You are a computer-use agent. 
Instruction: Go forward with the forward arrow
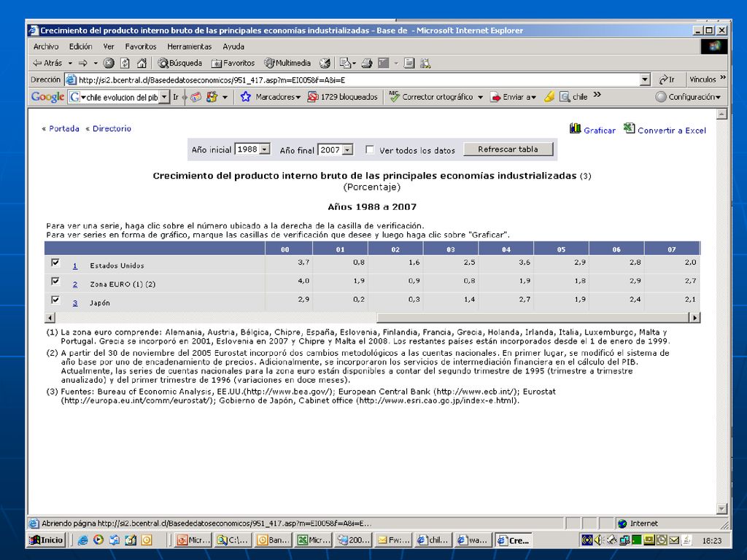pos(83,63)
